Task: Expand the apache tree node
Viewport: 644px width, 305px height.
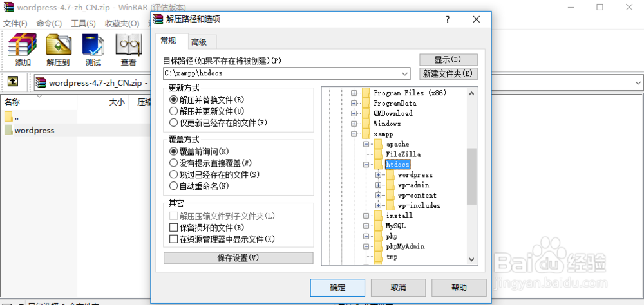Action: (366, 144)
